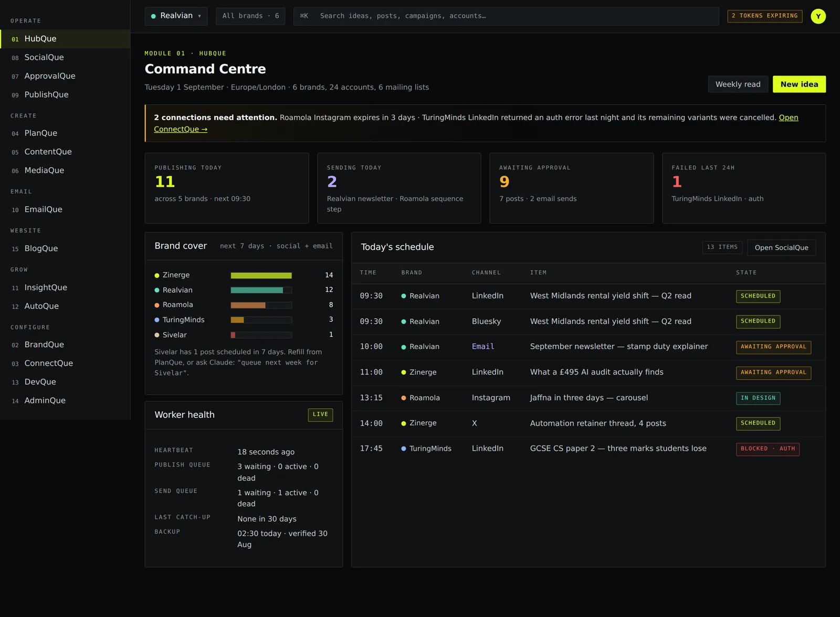
Task: Open the 2 tokens expiring warning badge
Action: pyautogui.click(x=764, y=16)
